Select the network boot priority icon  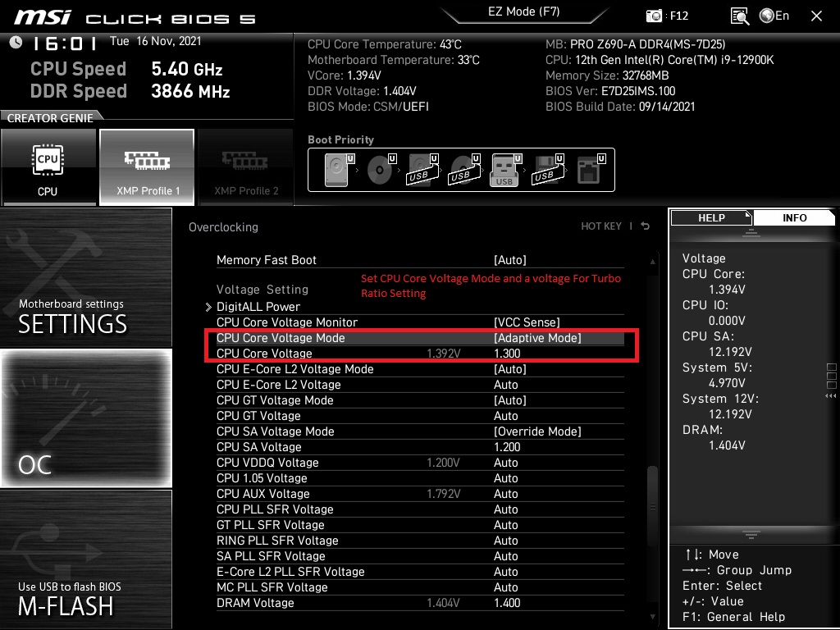coord(591,170)
